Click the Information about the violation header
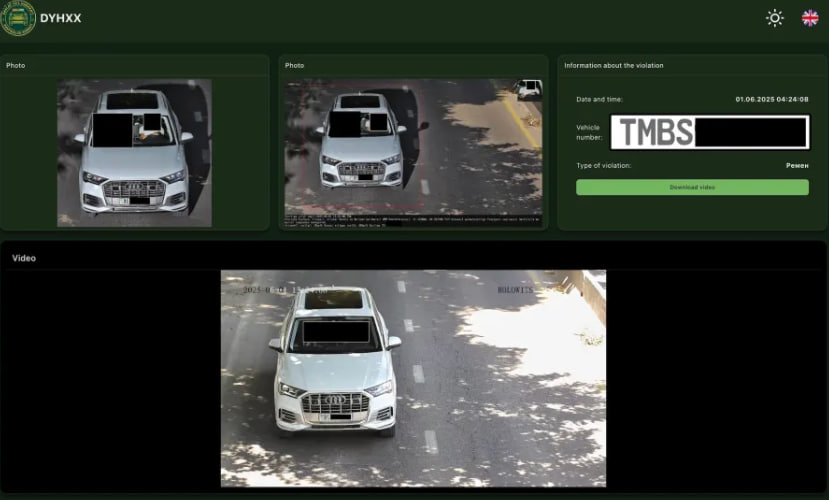 click(x=613, y=65)
